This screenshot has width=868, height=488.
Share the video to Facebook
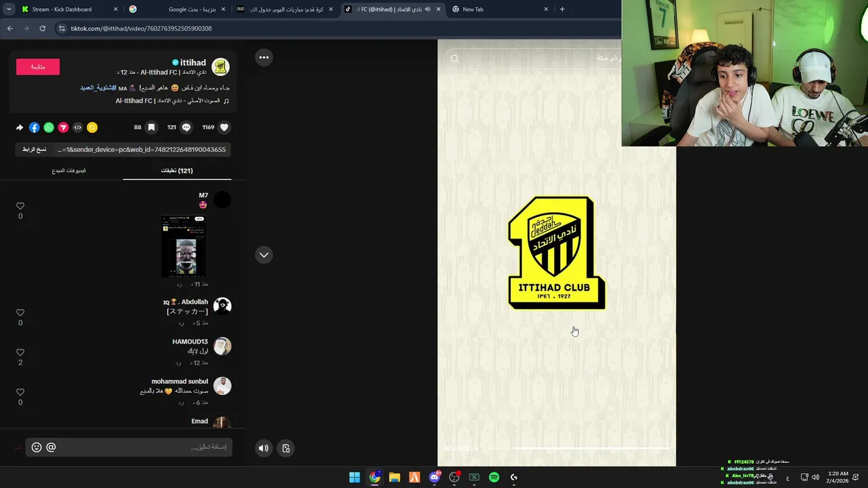pos(34,127)
